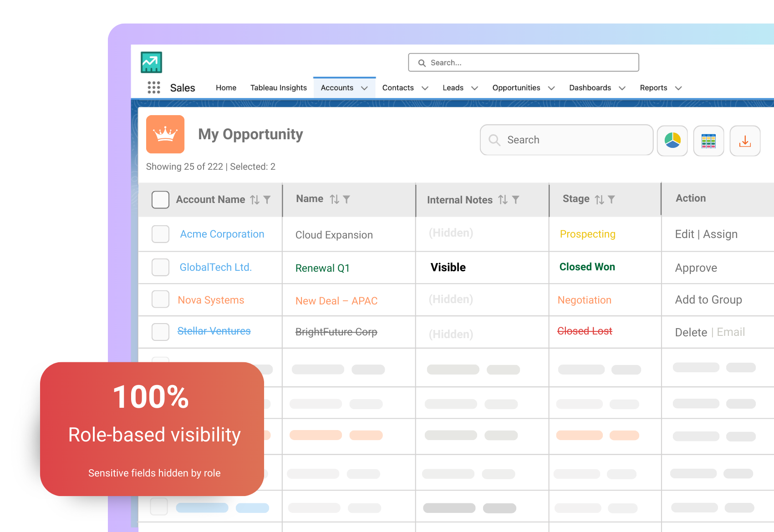Screen dimensions: 774x532
Task: Go to the Home tab
Action: [226, 88]
